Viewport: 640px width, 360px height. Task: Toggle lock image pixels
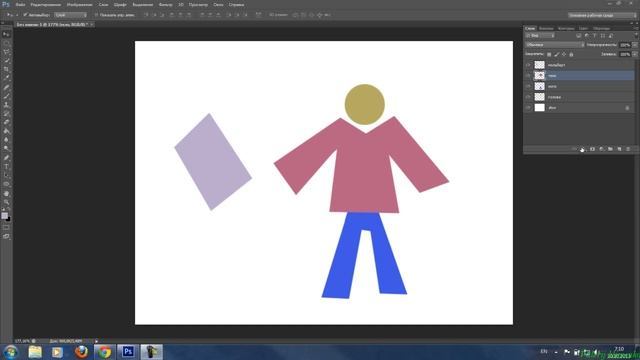pyautogui.click(x=557, y=54)
